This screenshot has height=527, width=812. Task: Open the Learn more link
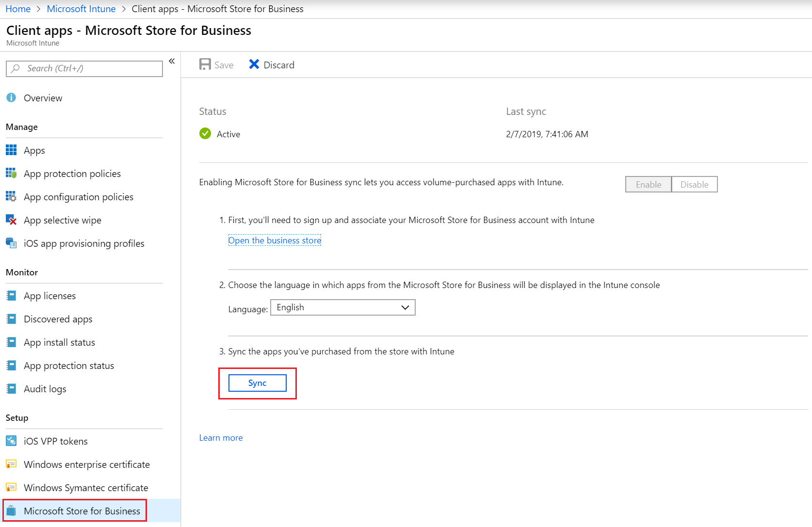click(x=221, y=438)
